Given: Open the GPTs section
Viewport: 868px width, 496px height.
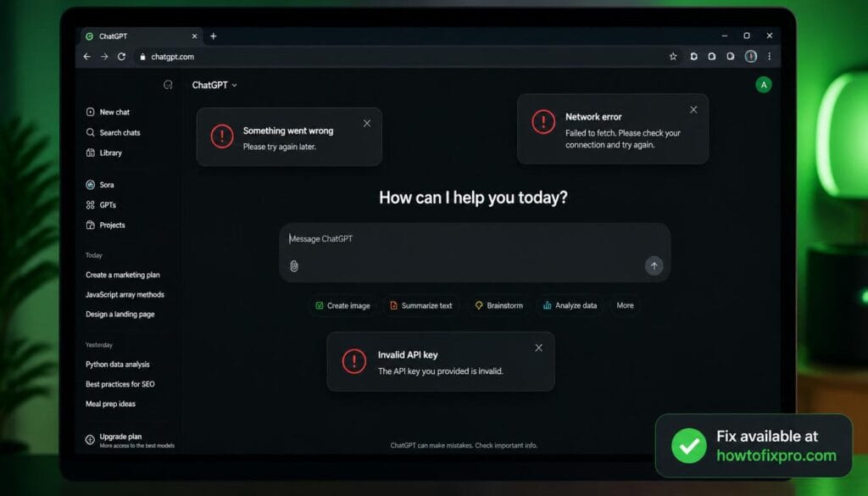Looking at the screenshot, I should pos(102,205).
